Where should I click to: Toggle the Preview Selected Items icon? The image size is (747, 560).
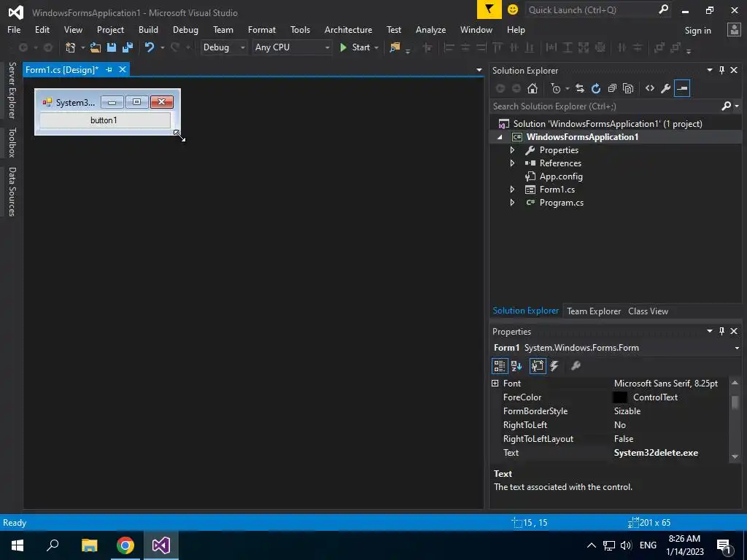click(x=682, y=88)
